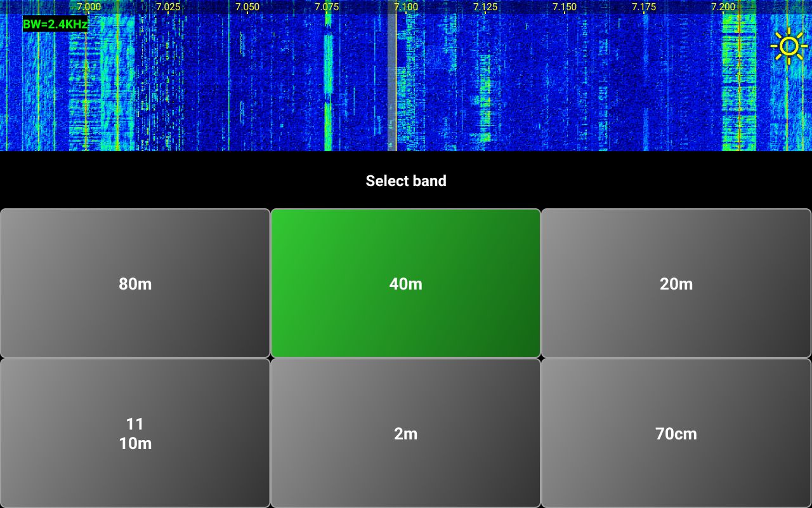Click the 7.125 frequency scale label
This screenshot has height=508, width=812.
tap(485, 7)
